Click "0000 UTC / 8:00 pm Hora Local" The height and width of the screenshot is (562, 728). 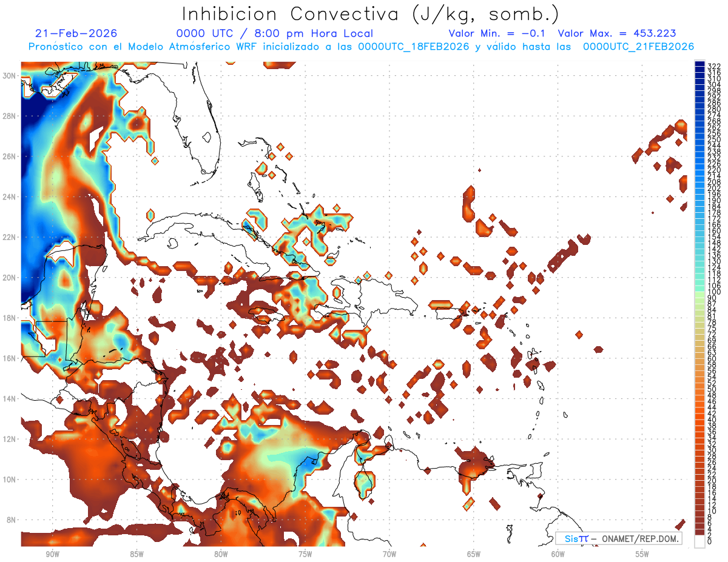point(275,34)
